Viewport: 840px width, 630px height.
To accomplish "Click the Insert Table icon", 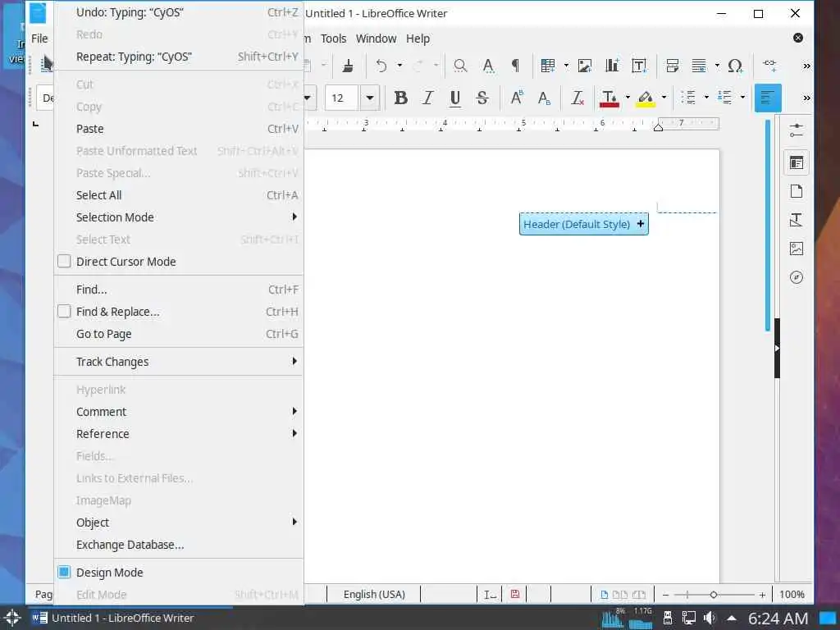I will pos(547,66).
